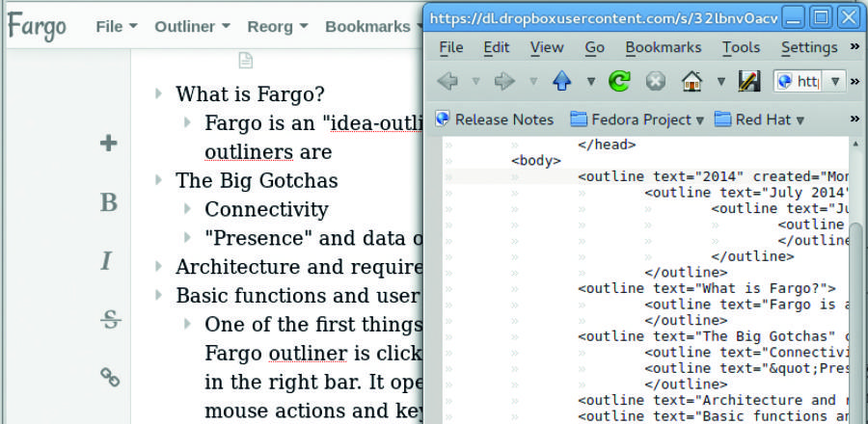Click the globe icon in the address field
This screenshot has height=424, width=868.
(785, 82)
